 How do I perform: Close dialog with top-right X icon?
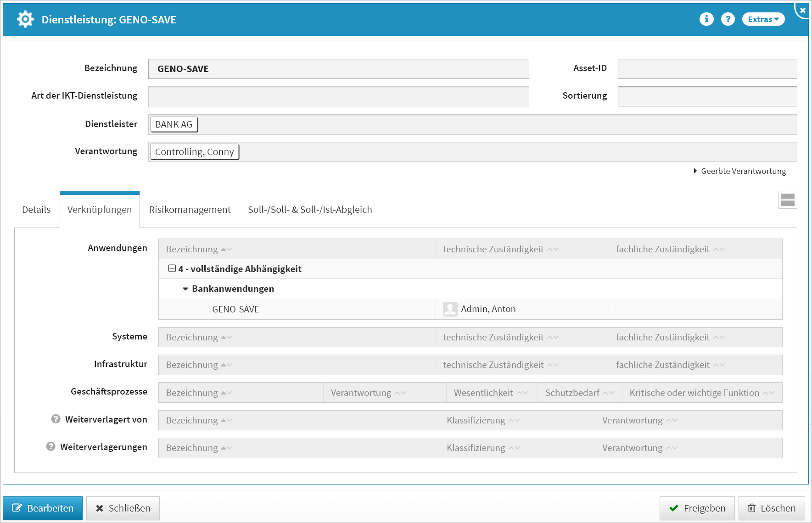click(802, 10)
